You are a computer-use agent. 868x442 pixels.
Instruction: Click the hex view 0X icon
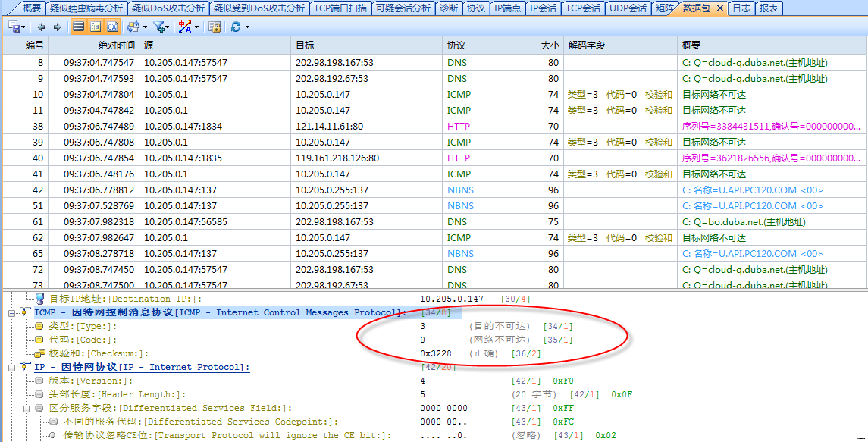click(x=112, y=27)
